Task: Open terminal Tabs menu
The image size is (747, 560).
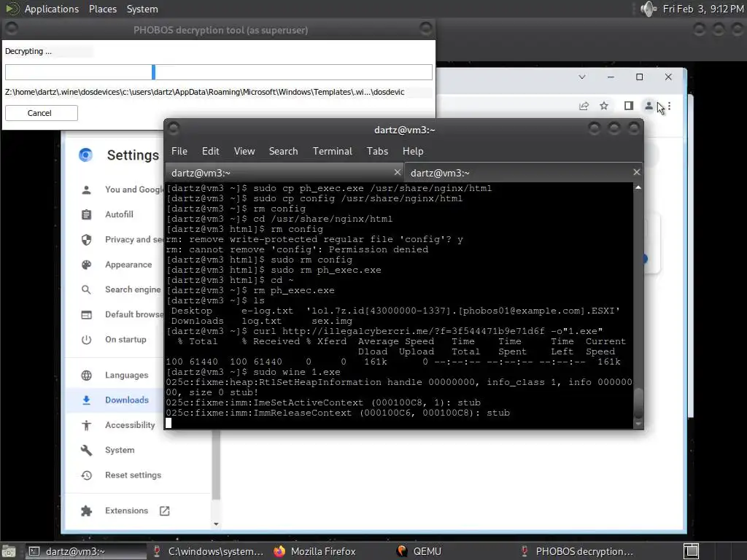Action: tap(377, 151)
